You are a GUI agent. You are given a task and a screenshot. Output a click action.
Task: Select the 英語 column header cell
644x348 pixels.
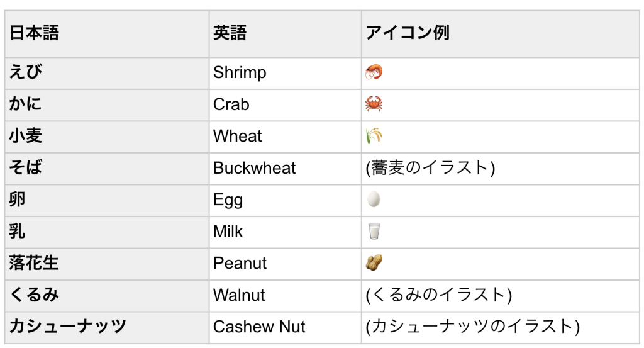285,33
